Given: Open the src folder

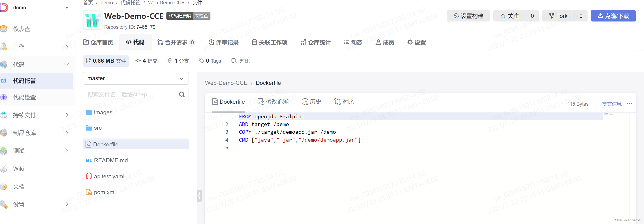Looking at the screenshot, I should (x=93, y=128).
